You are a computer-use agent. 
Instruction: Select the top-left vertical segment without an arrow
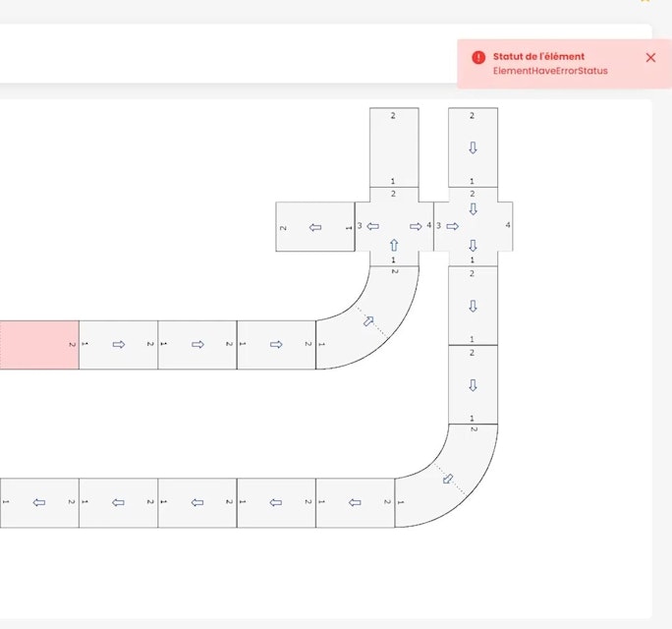[x=394, y=145]
